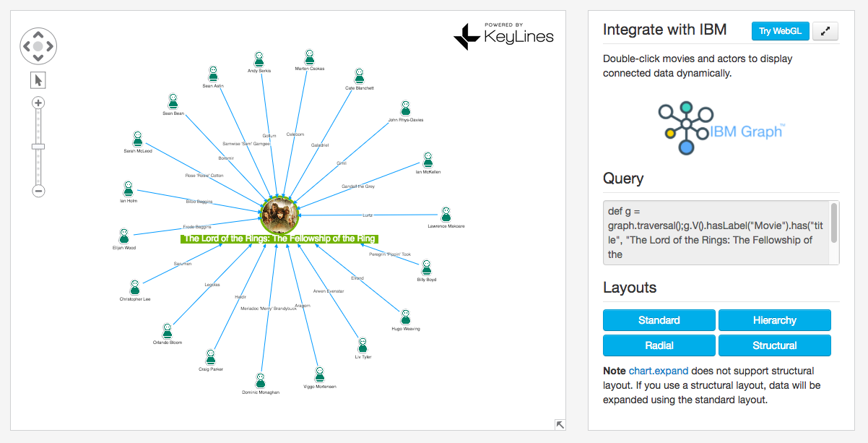Viewport: 868px width, 443px height.
Task: Click the 'Lurtz' link label
Action: click(x=368, y=215)
